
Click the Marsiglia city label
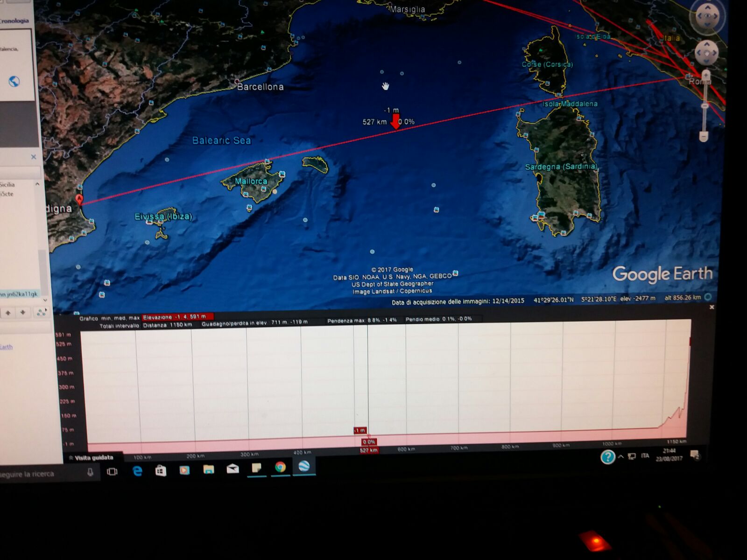coord(407,9)
